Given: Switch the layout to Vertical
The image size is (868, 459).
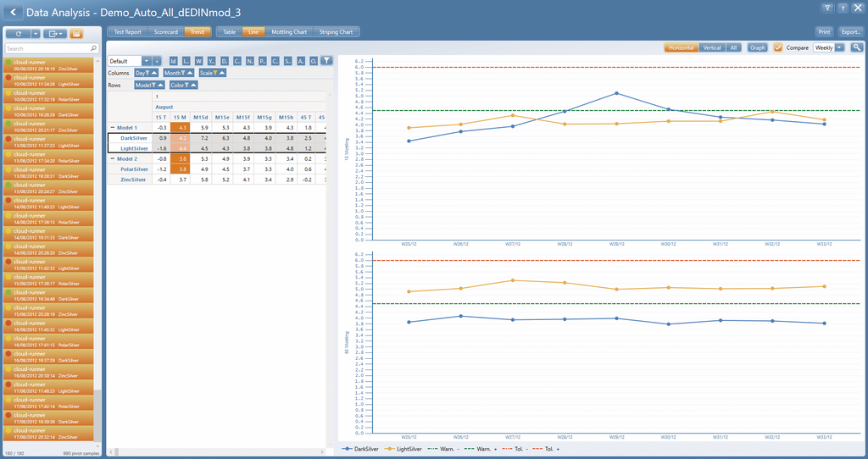Looking at the screenshot, I should point(712,47).
